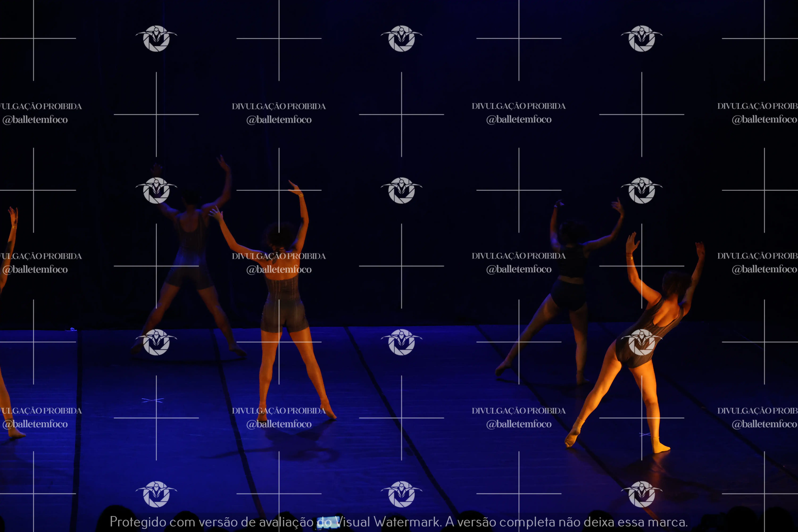Click the Visual Watermark trial notice text
This screenshot has width=798, height=532.
tap(399, 522)
